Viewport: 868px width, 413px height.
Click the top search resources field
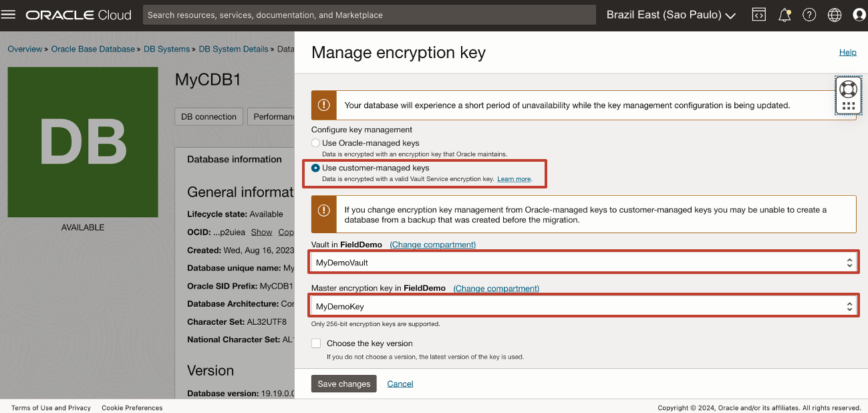coord(369,15)
